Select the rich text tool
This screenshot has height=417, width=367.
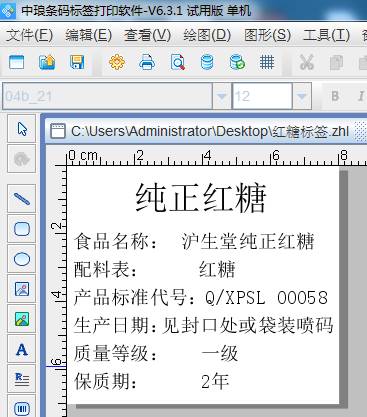[x=22, y=379]
